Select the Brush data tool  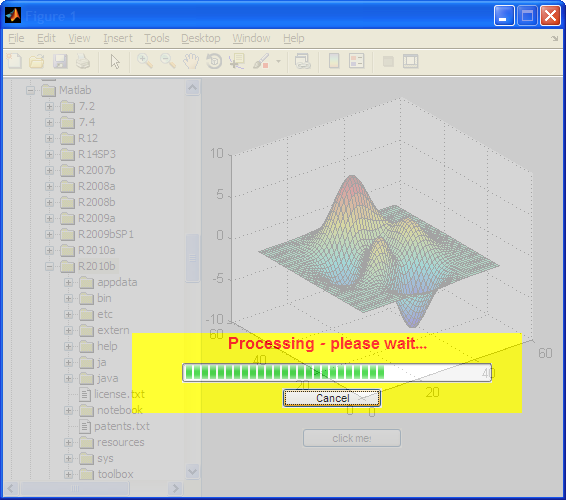coord(261,61)
